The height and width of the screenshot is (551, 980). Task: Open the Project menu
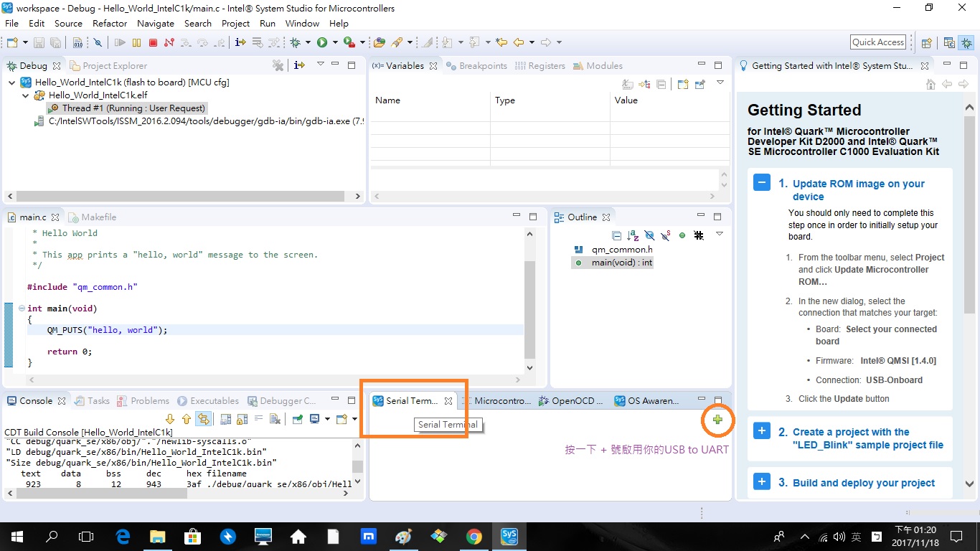(235, 23)
